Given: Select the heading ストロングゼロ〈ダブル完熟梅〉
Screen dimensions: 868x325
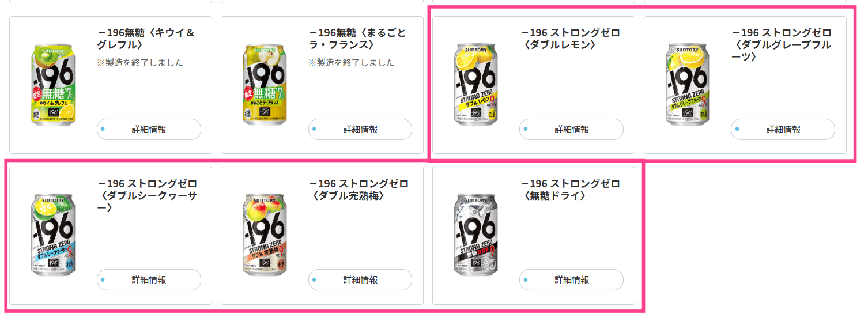Looking at the screenshot, I should tap(359, 190).
